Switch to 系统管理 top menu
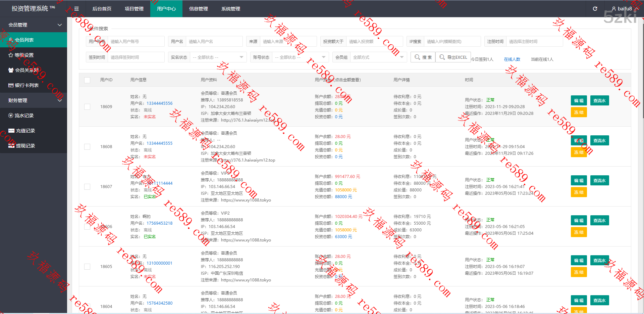Viewport: 644px width, 314px height. (231, 9)
